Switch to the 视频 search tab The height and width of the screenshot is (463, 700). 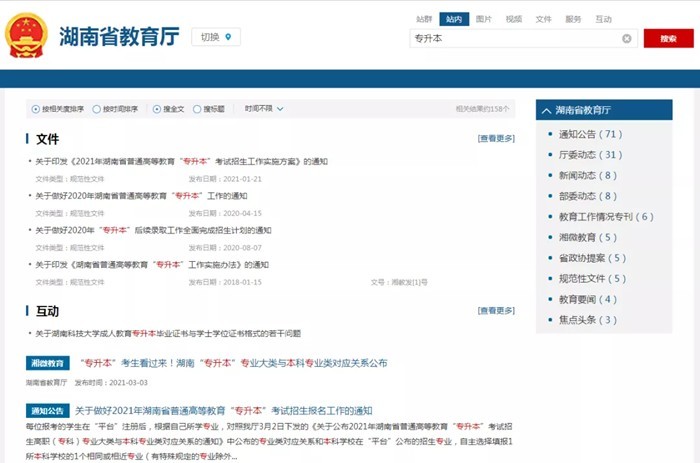click(x=514, y=19)
